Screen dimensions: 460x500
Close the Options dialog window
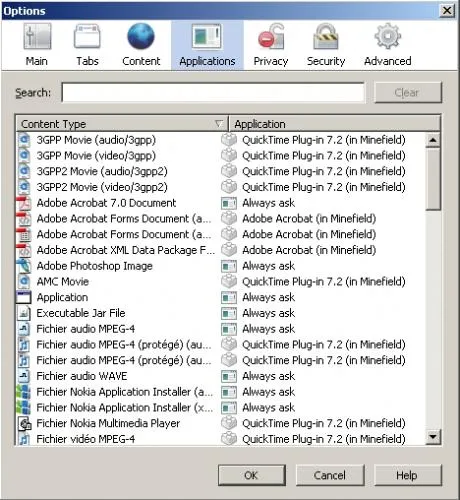click(447, 11)
